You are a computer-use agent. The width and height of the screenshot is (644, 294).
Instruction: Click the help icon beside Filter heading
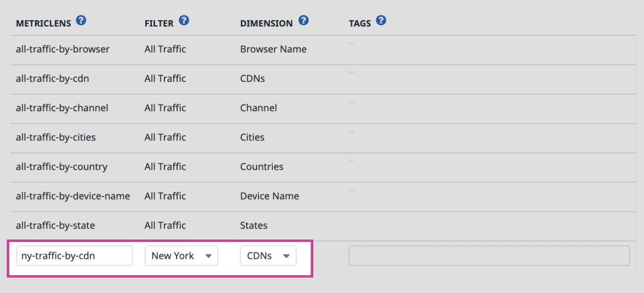[x=184, y=21]
